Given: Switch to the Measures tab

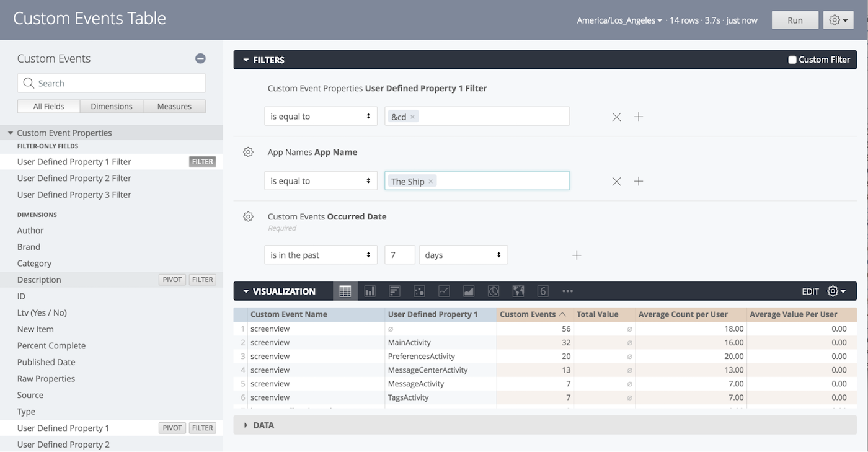Looking at the screenshot, I should click(x=174, y=106).
